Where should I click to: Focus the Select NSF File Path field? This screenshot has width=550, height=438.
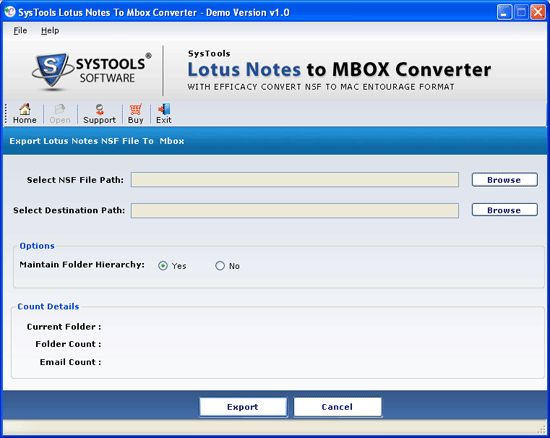tap(295, 180)
